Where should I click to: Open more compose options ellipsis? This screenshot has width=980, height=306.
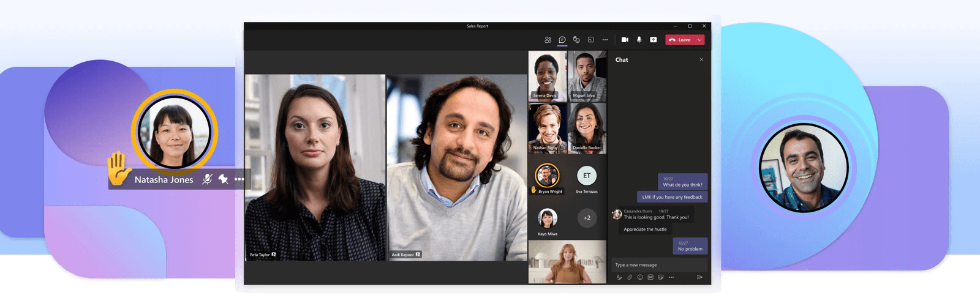(671, 277)
